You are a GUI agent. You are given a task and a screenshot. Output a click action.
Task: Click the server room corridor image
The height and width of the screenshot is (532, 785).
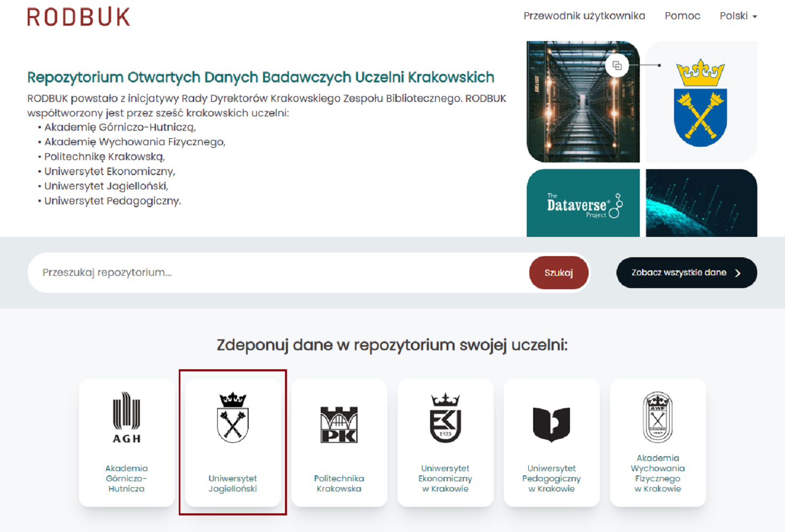pos(583,102)
